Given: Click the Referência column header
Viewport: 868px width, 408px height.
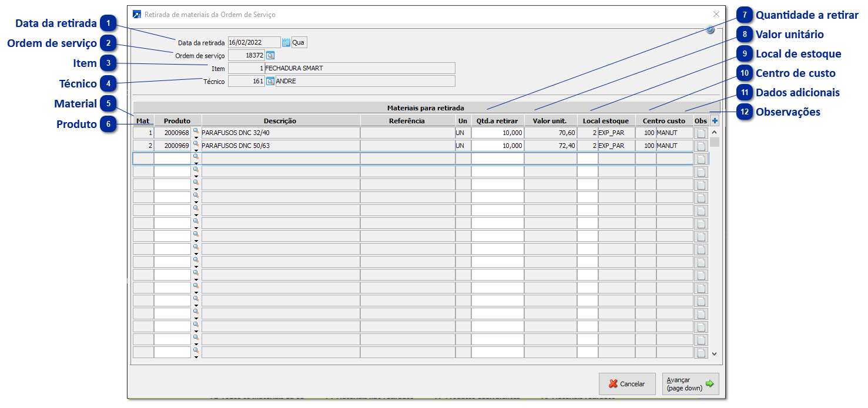Looking at the screenshot, I should tap(407, 120).
